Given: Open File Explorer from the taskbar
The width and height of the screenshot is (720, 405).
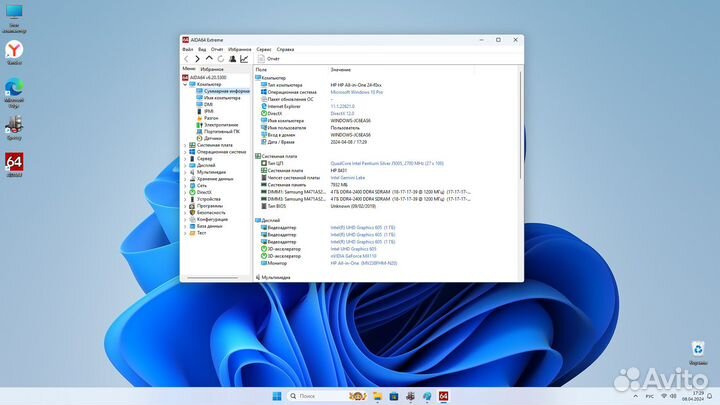Looking at the screenshot, I should point(377,396).
